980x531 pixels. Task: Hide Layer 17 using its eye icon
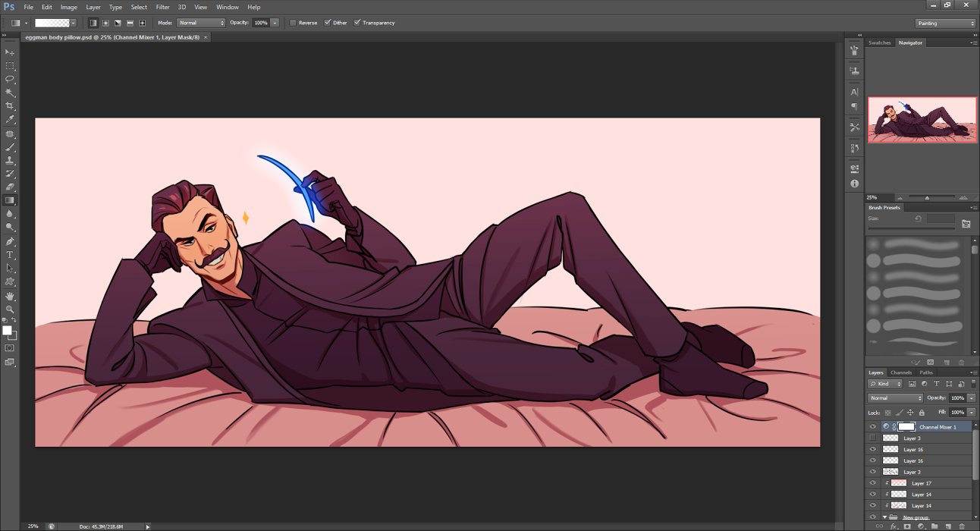tap(872, 483)
